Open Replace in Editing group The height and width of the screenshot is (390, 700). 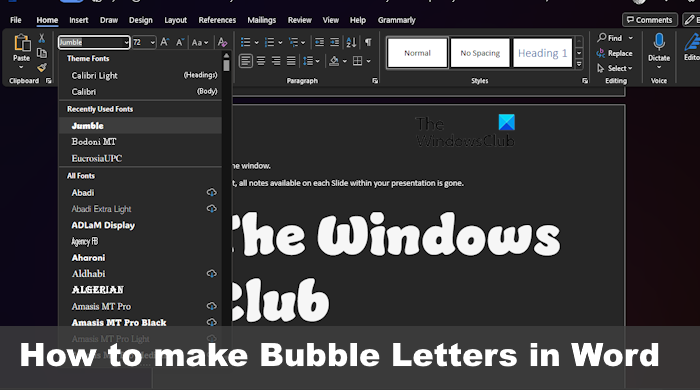[614, 53]
